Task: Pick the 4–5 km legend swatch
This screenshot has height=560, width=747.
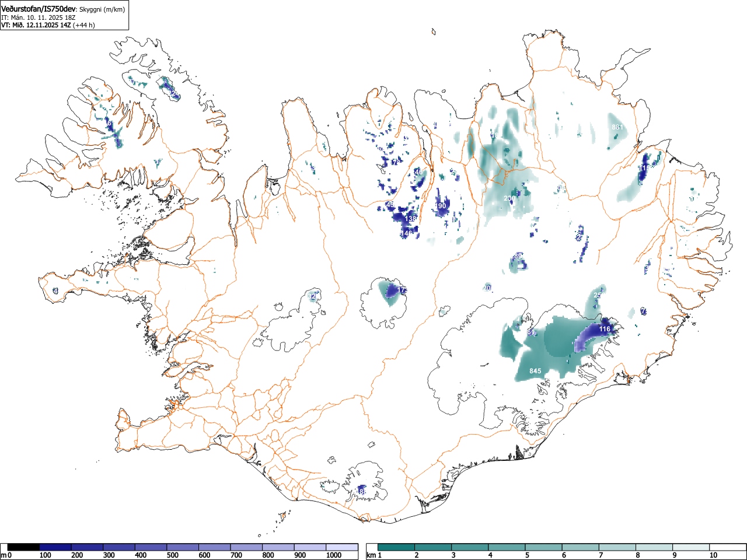Action: tap(507, 547)
